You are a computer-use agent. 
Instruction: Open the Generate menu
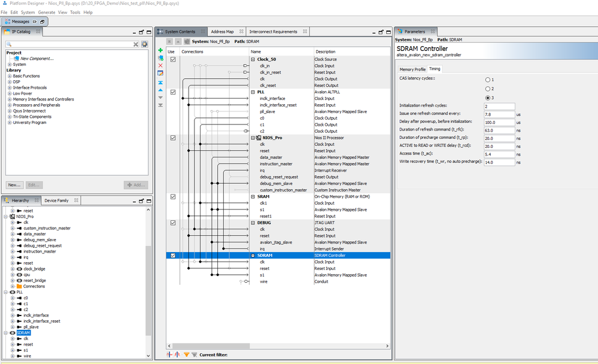click(x=46, y=12)
